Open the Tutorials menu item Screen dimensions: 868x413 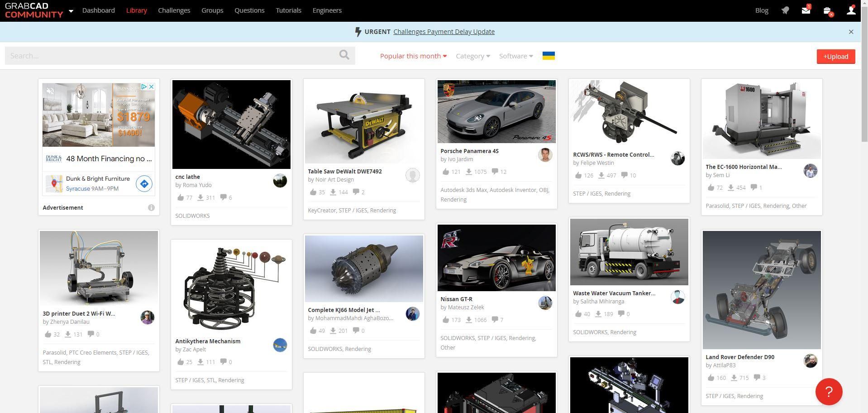pos(288,10)
